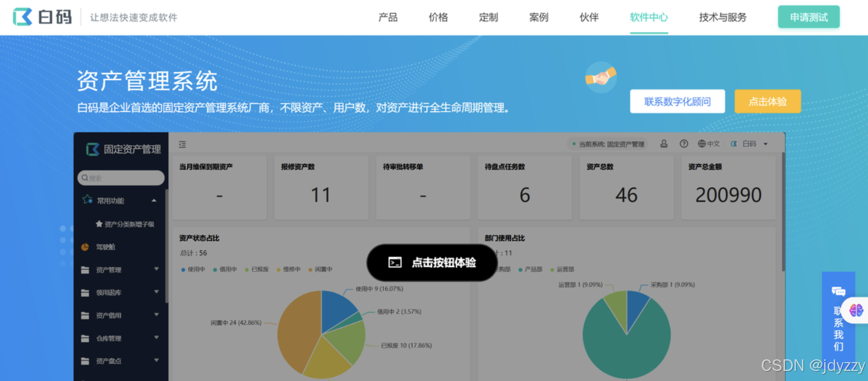Focus the sidebar 搜索 search field

(121, 178)
